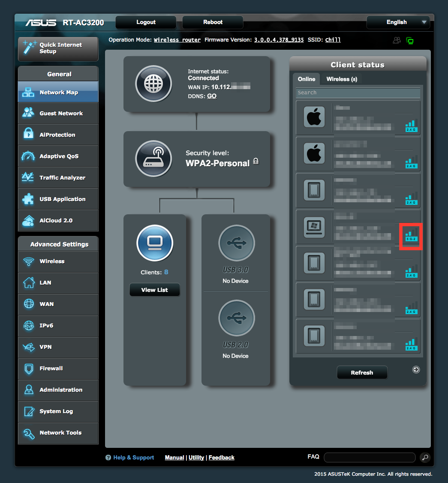448x483 pixels.
Task: Click the FAQ search input field
Action: [370, 458]
